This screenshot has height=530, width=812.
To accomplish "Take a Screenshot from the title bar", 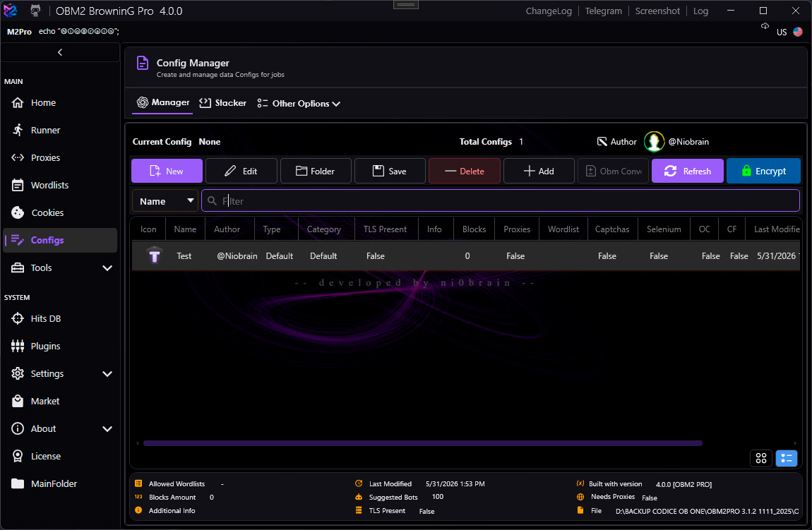I will (657, 11).
